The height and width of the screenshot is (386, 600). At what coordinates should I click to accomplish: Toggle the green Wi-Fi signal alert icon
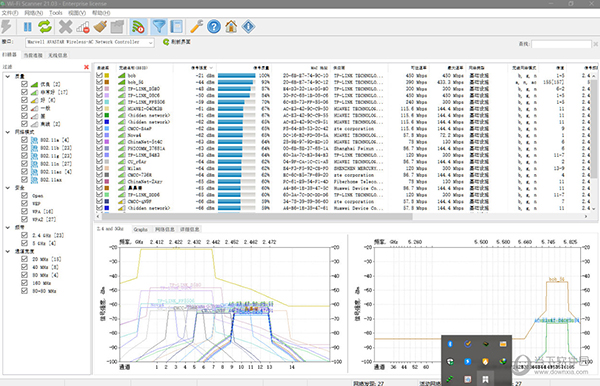click(138, 27)
